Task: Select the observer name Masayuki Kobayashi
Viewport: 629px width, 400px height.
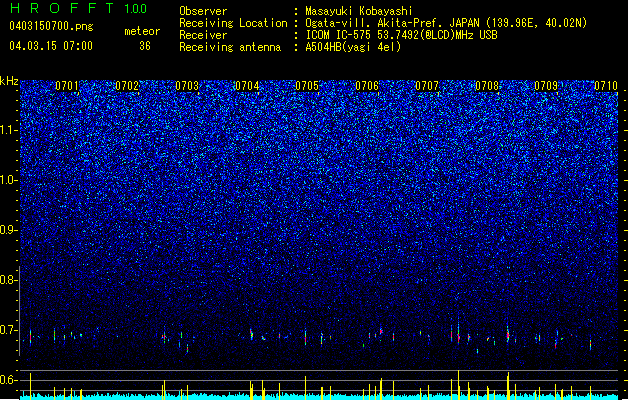Action: [x=359, y=11]
